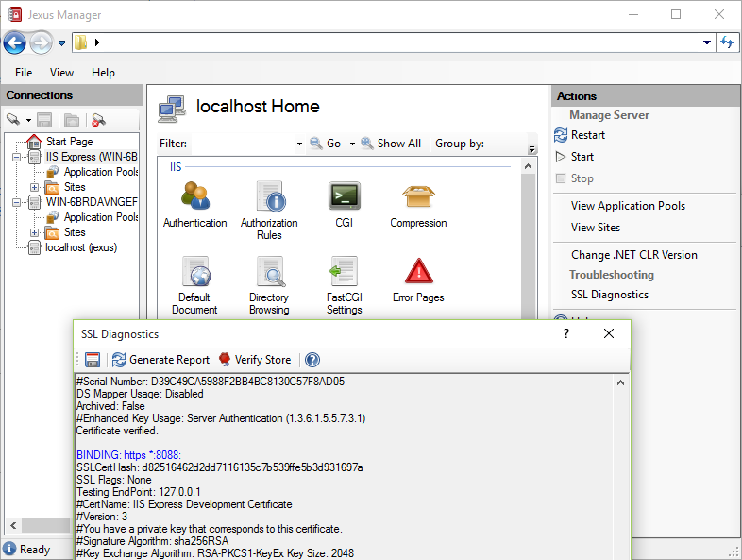The width and height of the screenshot is (742, 560).
Task: Click the BINDING: https *:8088 line
Action: (128, 455)
